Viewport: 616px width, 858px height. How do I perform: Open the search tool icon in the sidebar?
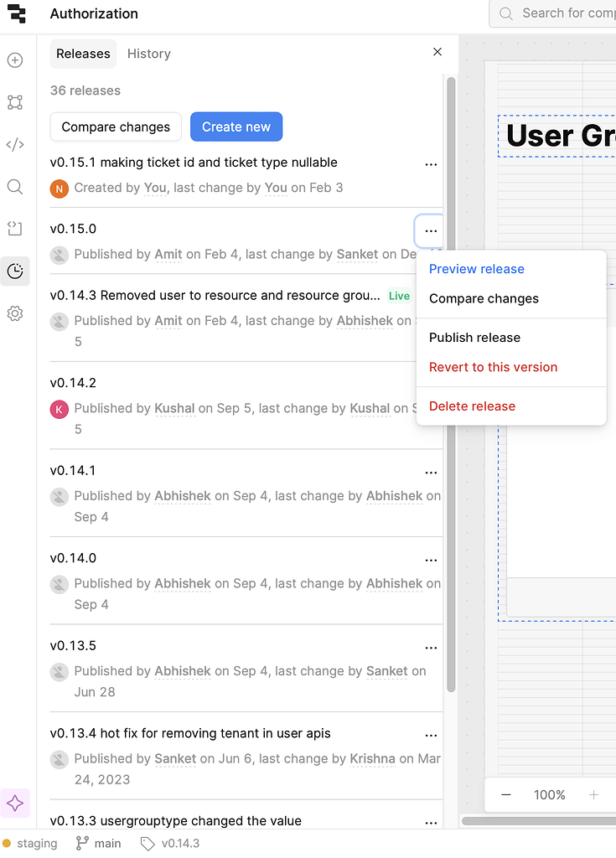tap(15, 187)
